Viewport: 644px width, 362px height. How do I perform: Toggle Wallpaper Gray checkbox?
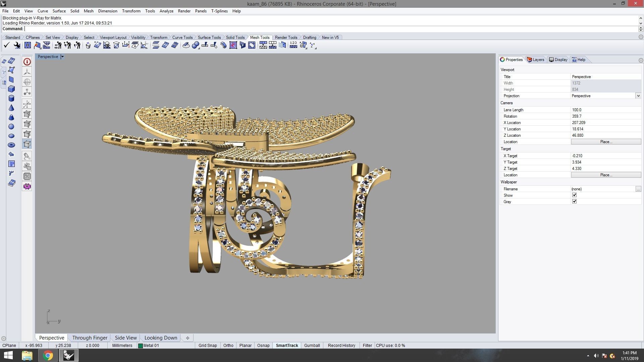click(x=574, y=201)
